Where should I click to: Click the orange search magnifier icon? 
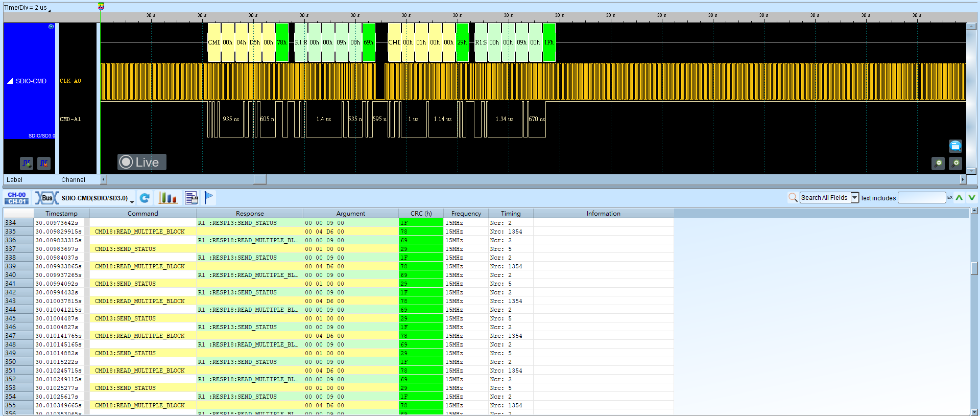pos(793,197)
